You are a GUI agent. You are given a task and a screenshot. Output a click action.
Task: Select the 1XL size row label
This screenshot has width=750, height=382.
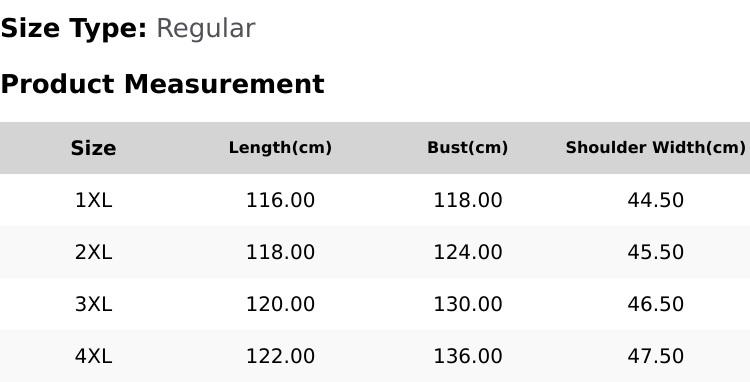click(93, 200)
